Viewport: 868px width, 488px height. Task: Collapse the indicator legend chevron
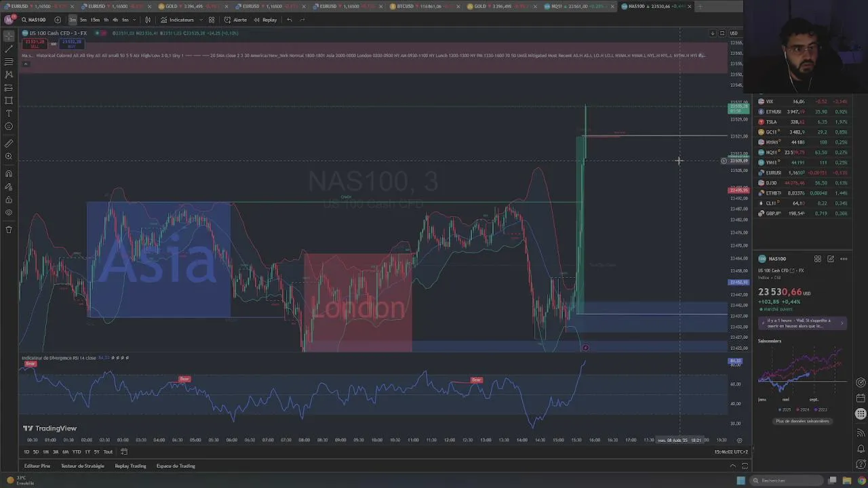tap(25, 64)
